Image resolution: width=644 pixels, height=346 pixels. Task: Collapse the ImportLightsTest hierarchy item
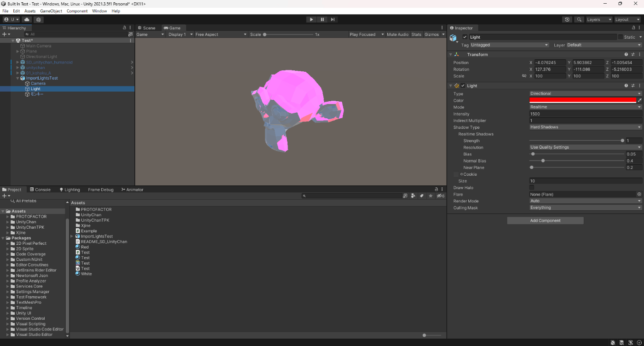(x=18, y=78)
